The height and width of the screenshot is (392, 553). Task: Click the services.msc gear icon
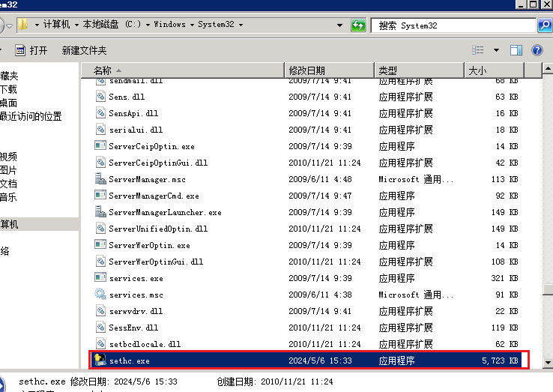(x=100, y=294)
